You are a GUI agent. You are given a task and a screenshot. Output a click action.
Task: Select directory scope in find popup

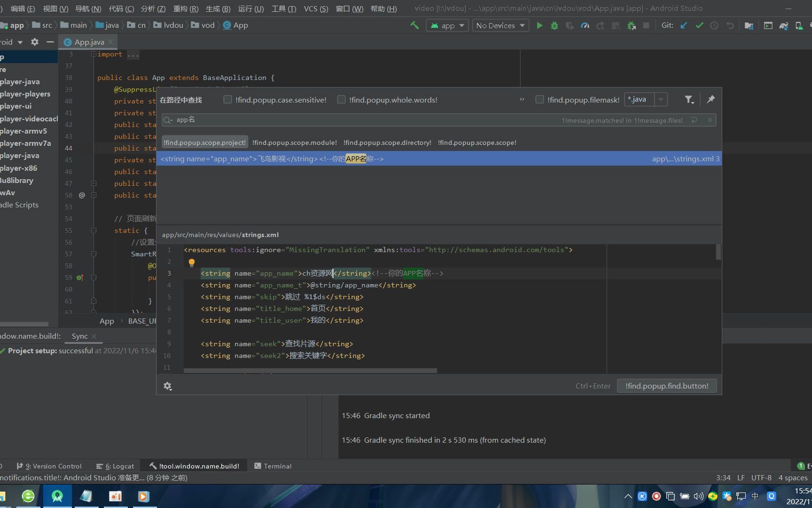387,143
